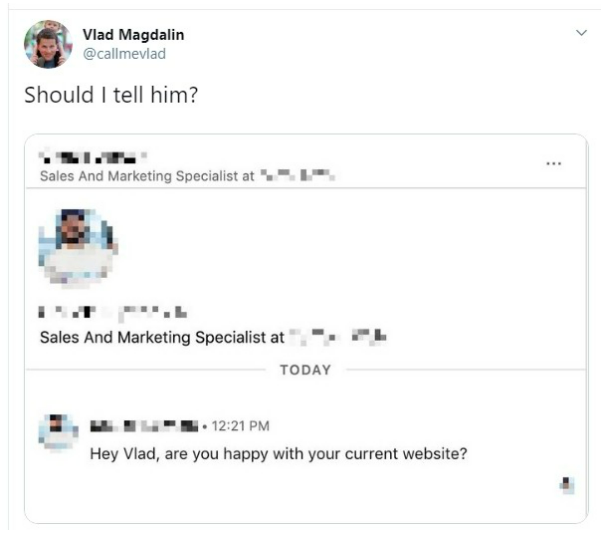603x537 pixels.
Task: Click the TODAY date divider
Action: [x=305, y=370]
